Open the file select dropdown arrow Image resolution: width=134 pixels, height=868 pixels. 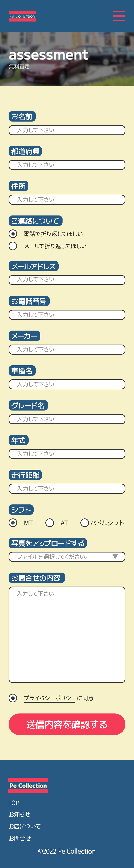[x=115, y=557]
